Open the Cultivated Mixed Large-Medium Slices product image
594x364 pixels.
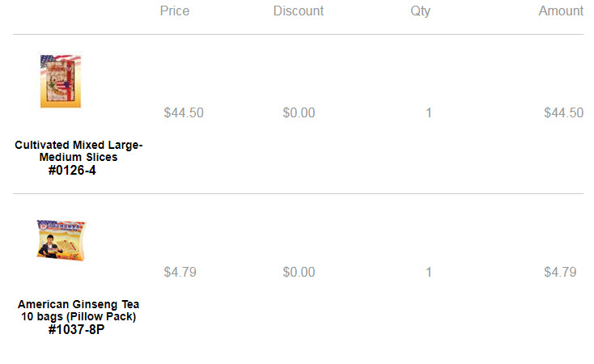(x=61, y=81)
